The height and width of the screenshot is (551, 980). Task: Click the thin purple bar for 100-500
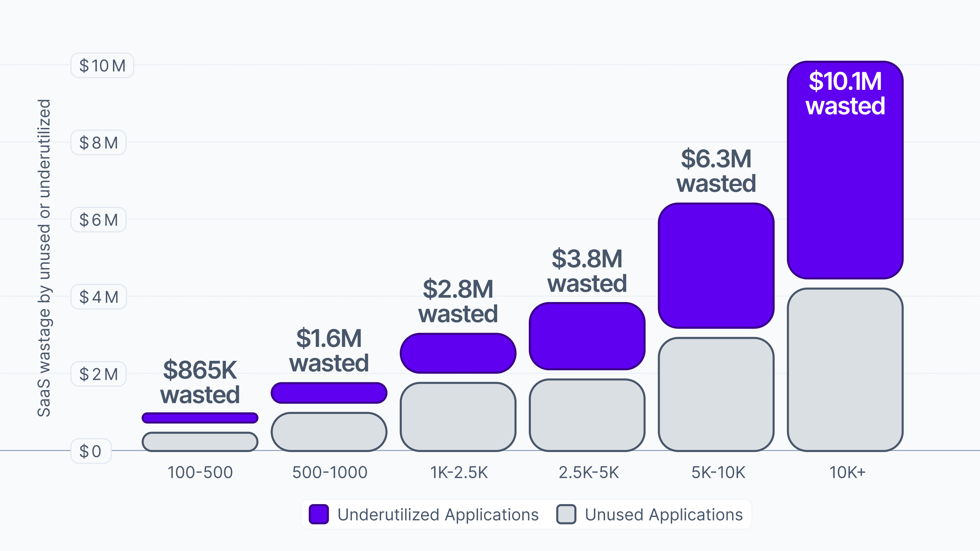tap(200, 418)
